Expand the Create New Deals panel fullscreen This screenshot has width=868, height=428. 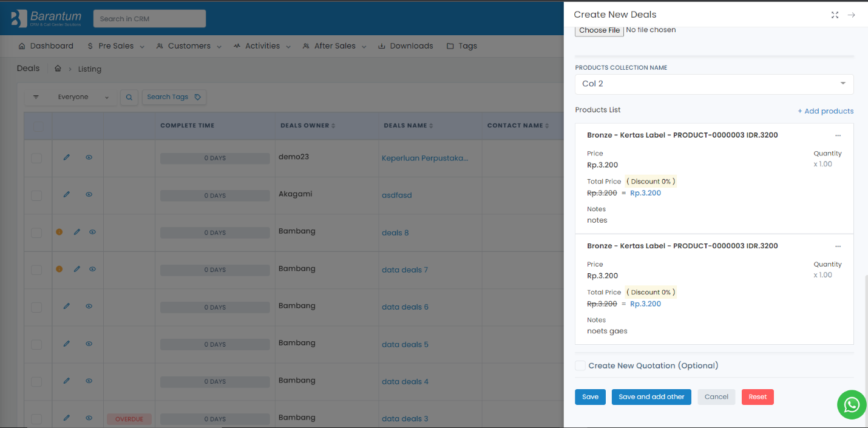[x=835, y=15]
